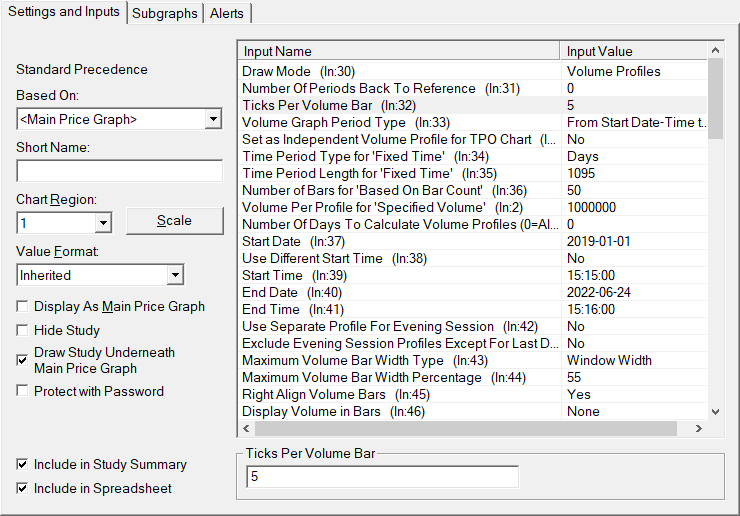Uncheck Draw Study Underneath Main Price Graph

pyautogui.click(x=23, y=360)
